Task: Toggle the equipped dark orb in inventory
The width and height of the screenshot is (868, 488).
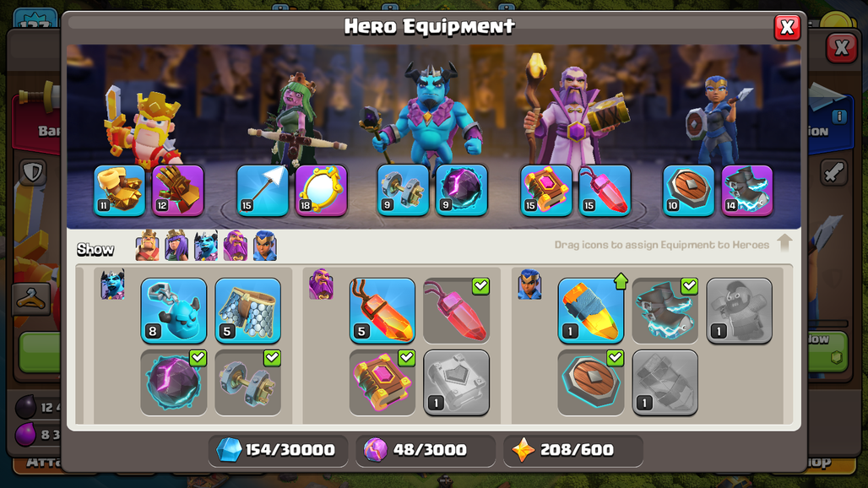Action: click(x=174, y=382)
